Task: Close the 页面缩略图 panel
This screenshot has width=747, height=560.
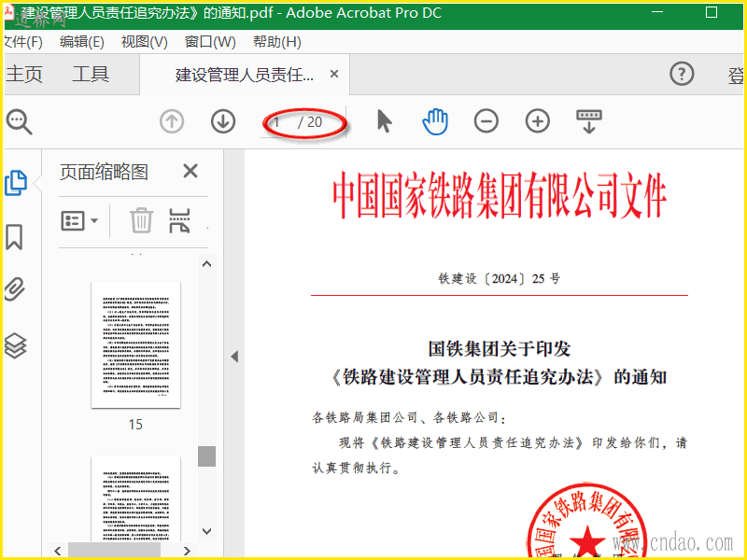Action: click(x=190, y=171)
